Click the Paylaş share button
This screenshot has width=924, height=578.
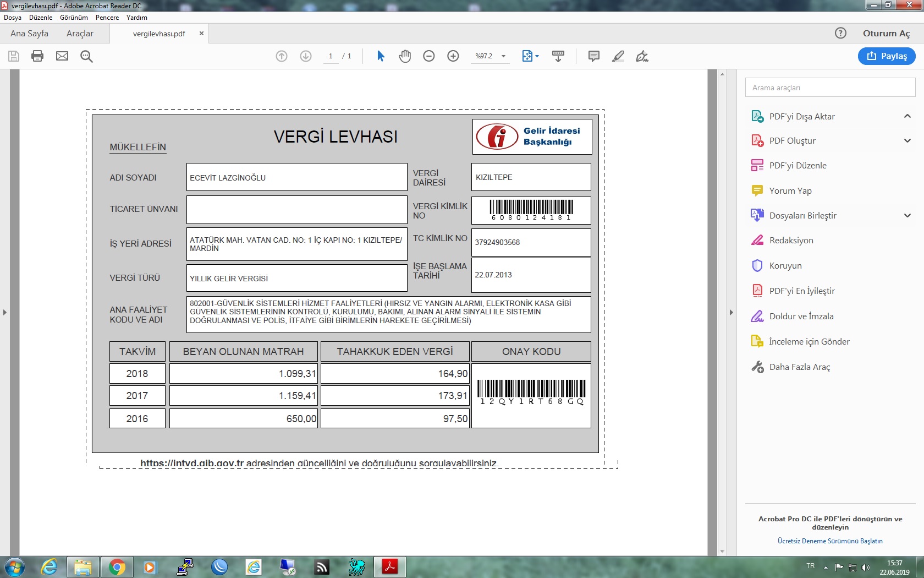pyautogui.click(x=887, y=56)
